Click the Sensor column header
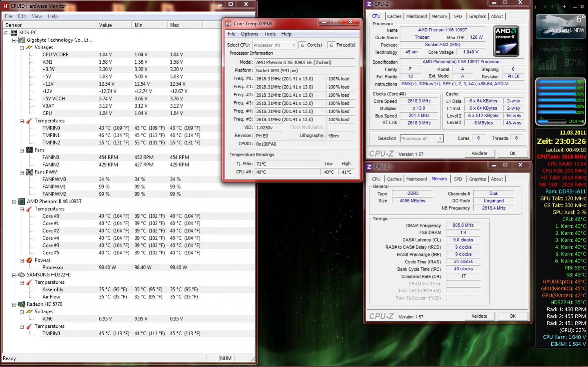Viewport: 588px width, 367px height. point(50,25)
